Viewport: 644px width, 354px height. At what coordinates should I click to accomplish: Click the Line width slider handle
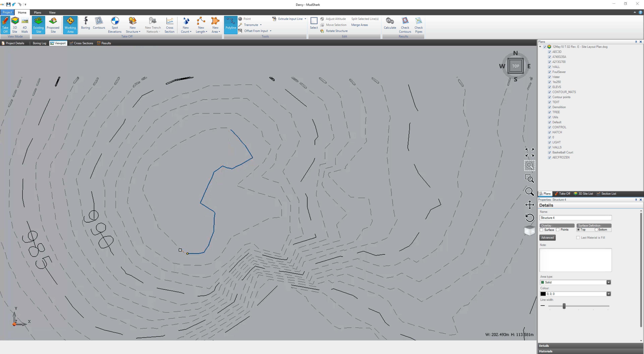(564, 306)
